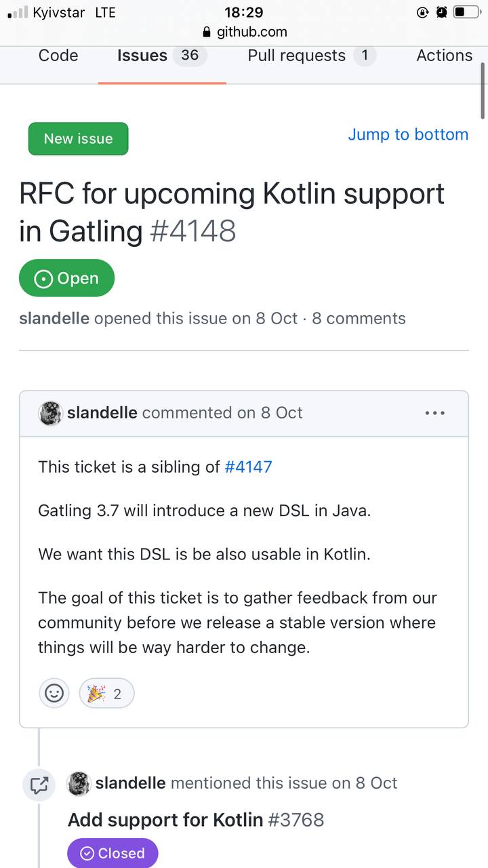Tap the page scrollbar on the right edge
Screen dimensions: 488x868
coord(483,90)
